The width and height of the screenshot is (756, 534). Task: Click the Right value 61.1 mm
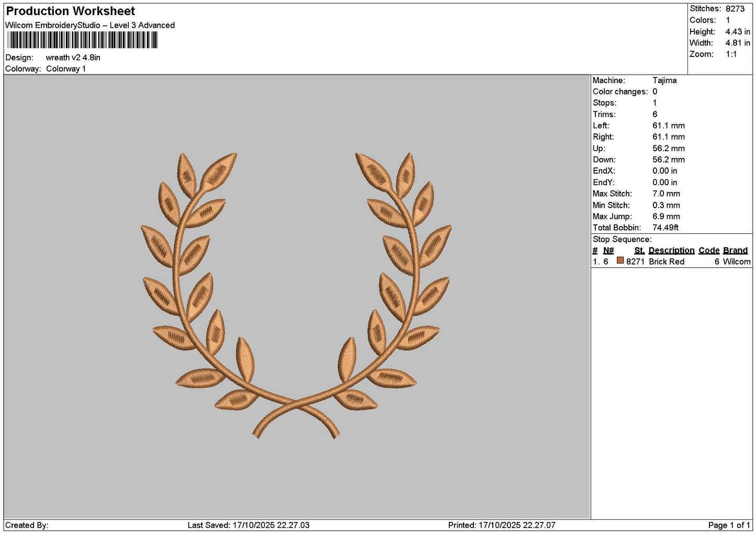(669, 137)
